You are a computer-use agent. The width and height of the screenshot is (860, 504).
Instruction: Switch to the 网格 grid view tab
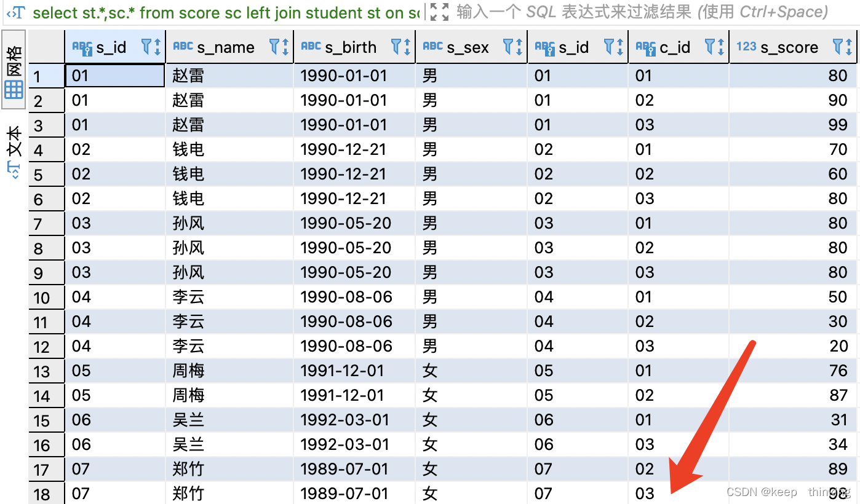[x=14, y=69]
